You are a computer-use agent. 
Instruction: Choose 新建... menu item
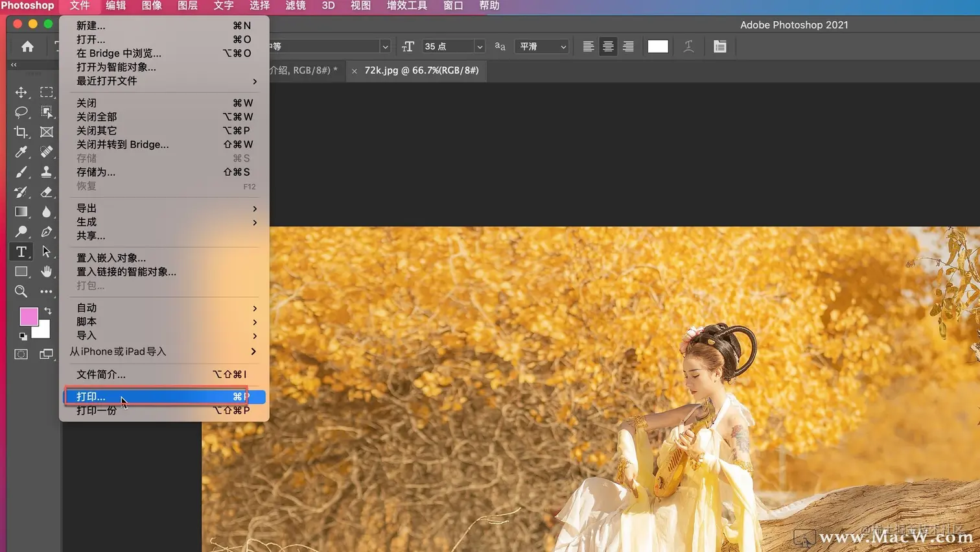click(x=165, y=26)
